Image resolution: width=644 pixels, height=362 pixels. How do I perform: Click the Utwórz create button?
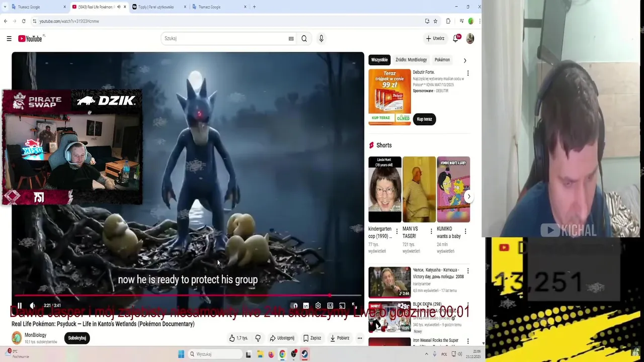point(435,39)
